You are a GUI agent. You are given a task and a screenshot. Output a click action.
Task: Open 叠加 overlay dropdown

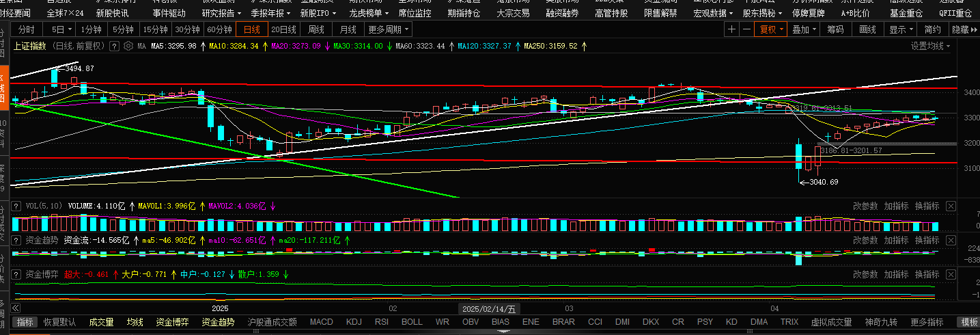pos(804,29)
